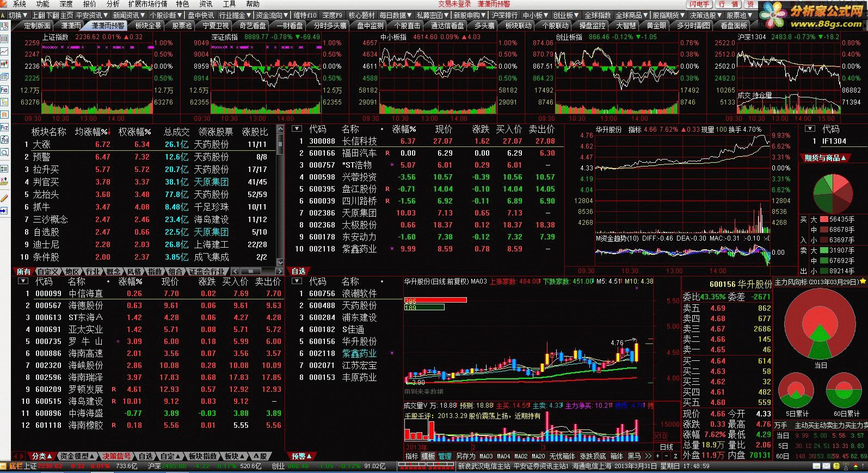Click the 均涨幅% column sort arrow
The height and width of the screenshot is (473, 868).
pos(109,132)
